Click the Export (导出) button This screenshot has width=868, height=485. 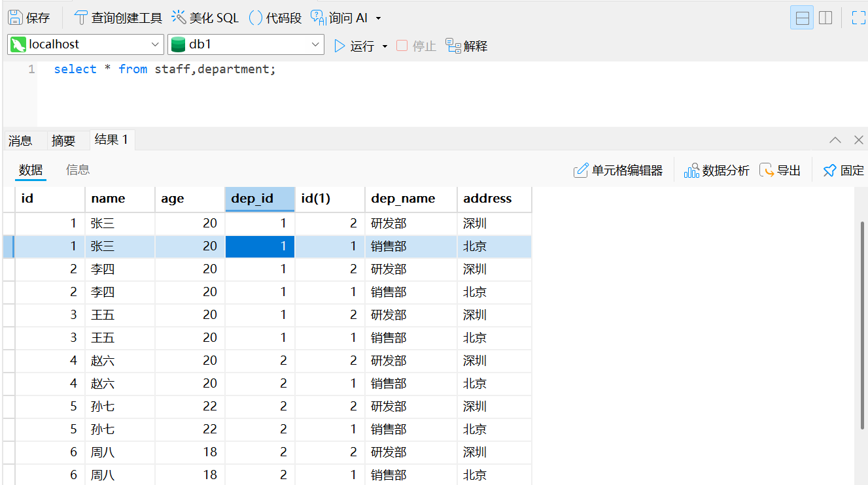tap(780, 171)
